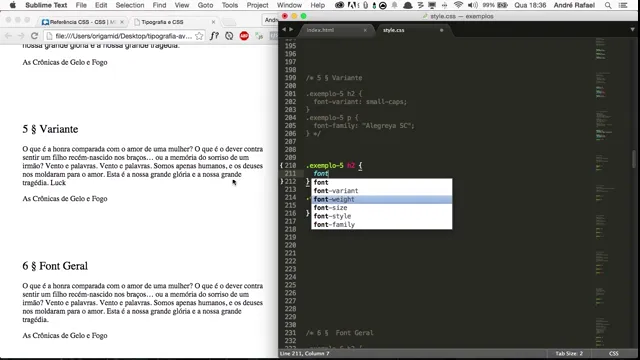Click Line 211, Column 7 status text
The image size is (640, 360).
(304, 353)
